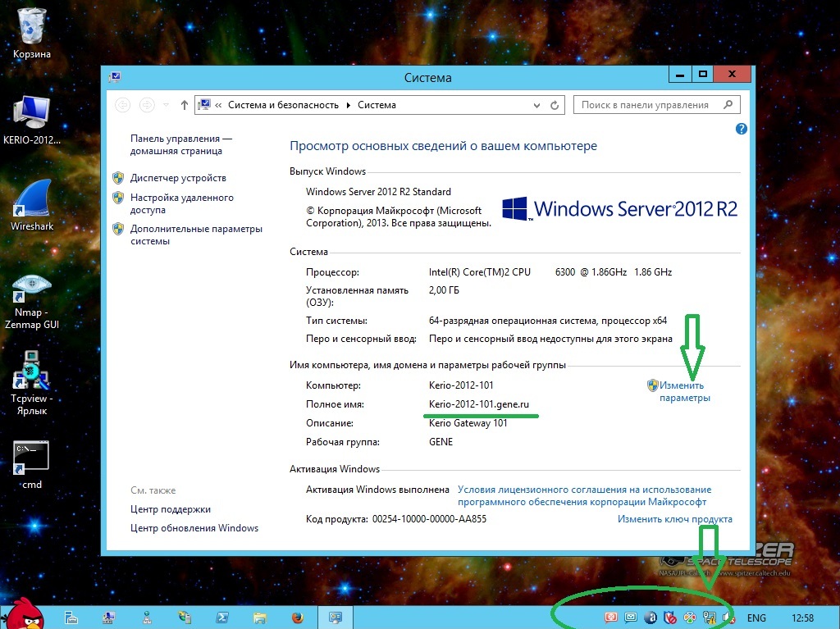
Task: Open 'Диспетчер устройств' link
Action: [178, 178]
